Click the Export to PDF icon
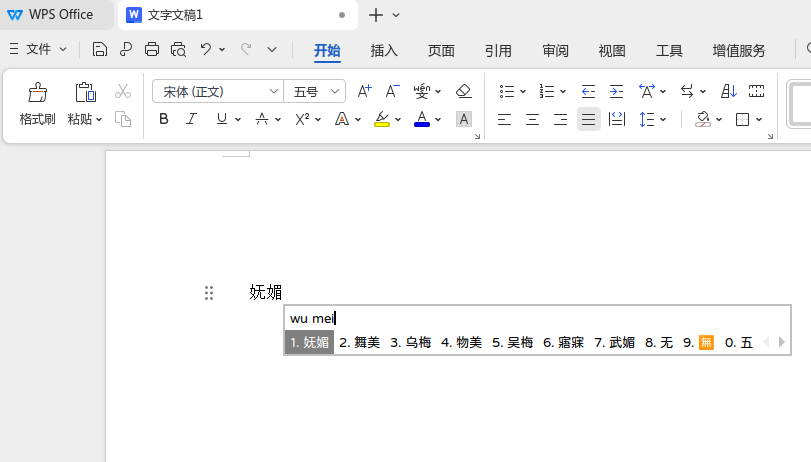Screen dimensions: 811x462 click(126, 49)
